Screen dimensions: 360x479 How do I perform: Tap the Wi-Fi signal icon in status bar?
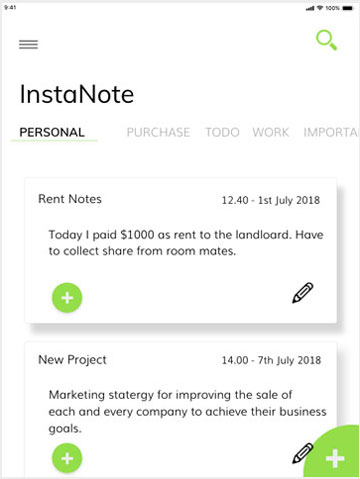320,8
